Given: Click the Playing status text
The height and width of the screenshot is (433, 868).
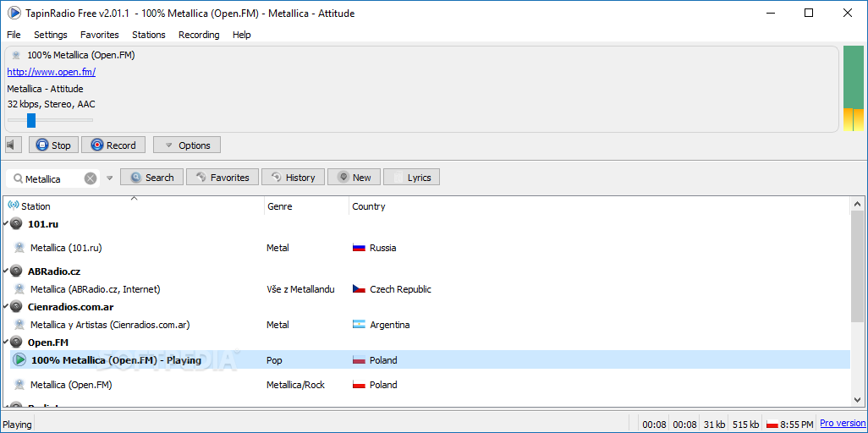Looking at the screenshot, I should [x=17, y=425].
